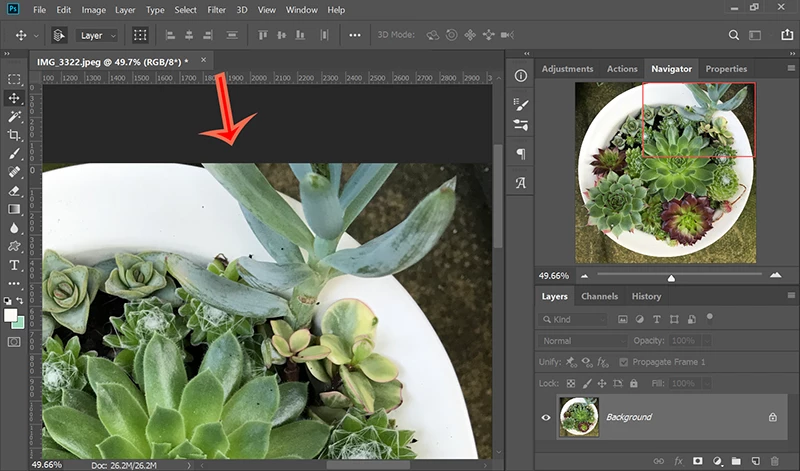This screenshot has width=800, height=471.
Task: Reset default foreground and background colors
Action: [8, 301]
